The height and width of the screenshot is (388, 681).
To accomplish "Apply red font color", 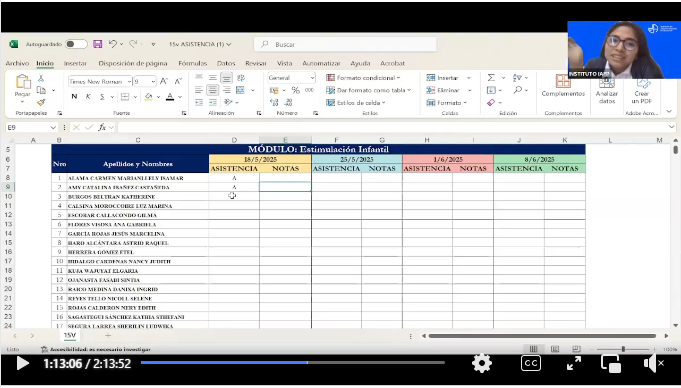I will tap(170, 96).
